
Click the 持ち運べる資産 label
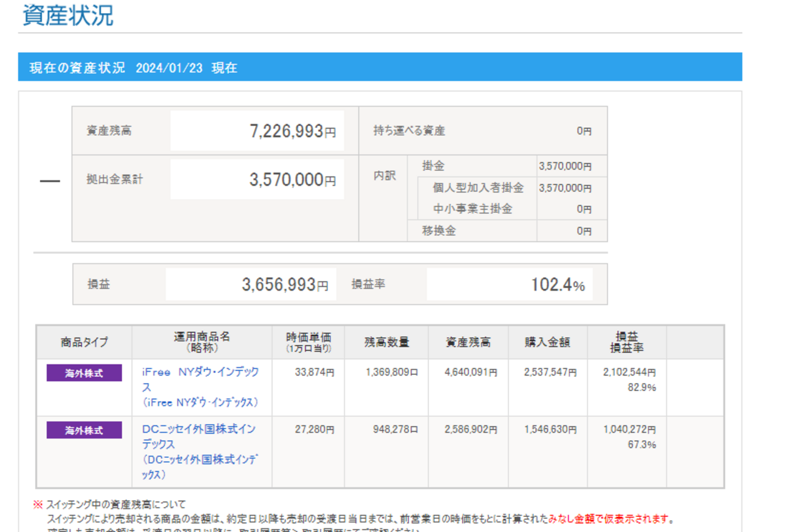click(409, 131)
